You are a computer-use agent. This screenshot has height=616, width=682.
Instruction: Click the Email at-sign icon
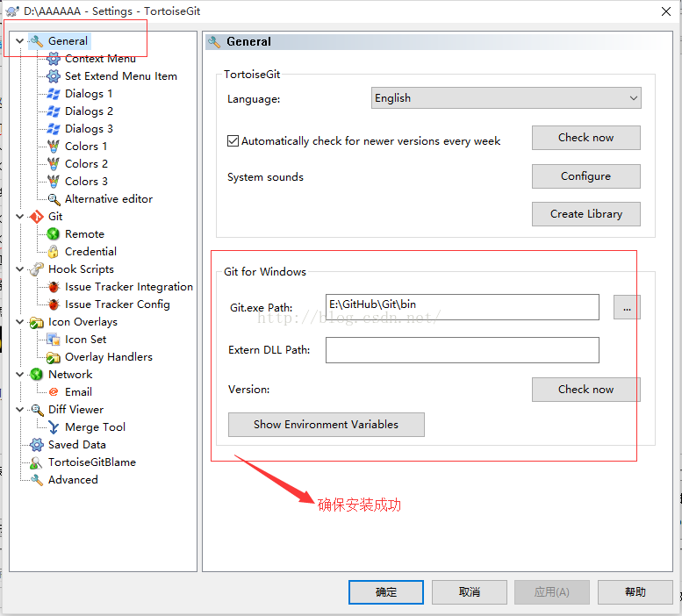click(53, 391)
